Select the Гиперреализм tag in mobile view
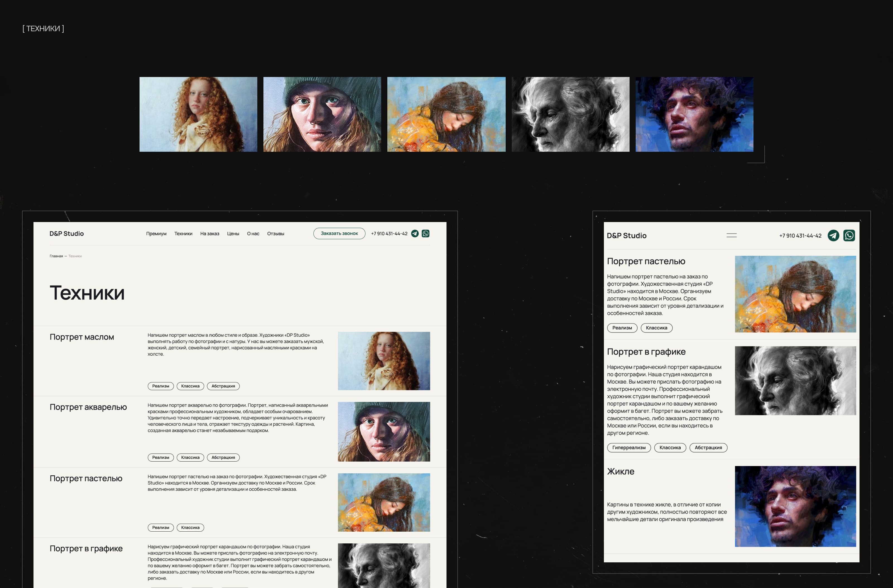Screen dimensions: 893x588 click(x=629, y=448)
